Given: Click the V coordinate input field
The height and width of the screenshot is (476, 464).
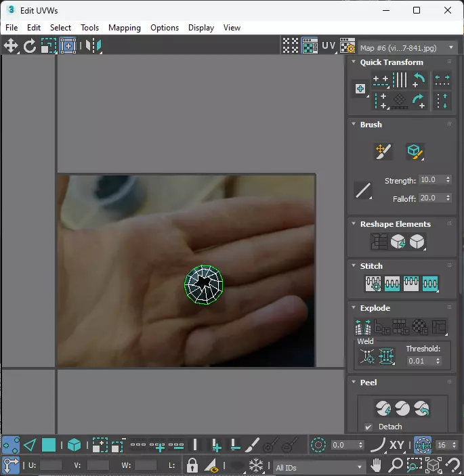Looking at the screenshot, I should pyautogui.click(x=98, y=465).
